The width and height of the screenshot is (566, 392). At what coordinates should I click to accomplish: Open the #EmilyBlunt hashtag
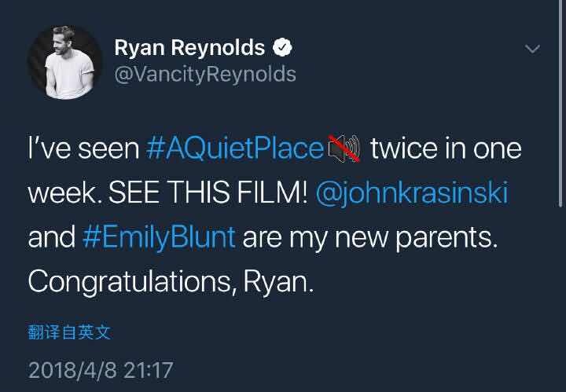click(159, 237)
